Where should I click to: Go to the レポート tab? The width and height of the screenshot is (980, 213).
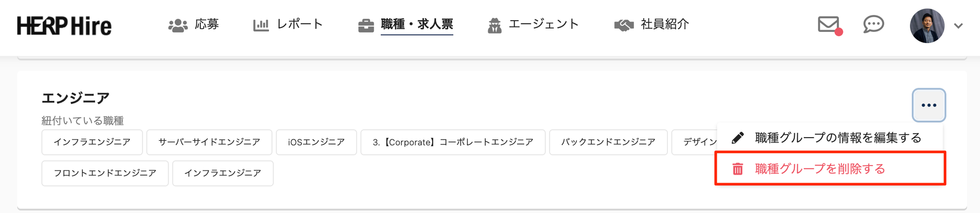click(299, 24)
